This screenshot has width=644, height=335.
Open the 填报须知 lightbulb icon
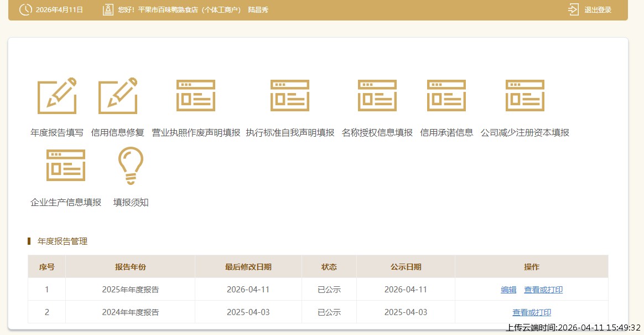click(131, 166)
